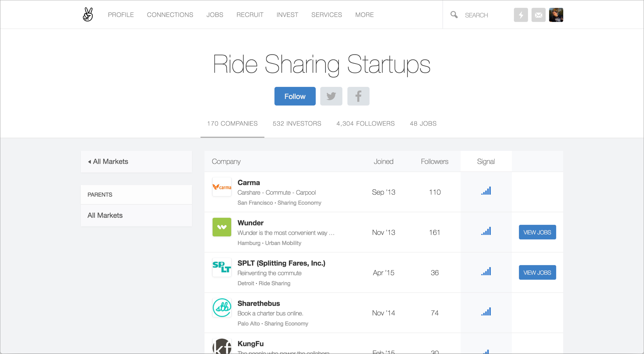
Task: Share on Facebook via f icon
Action: click(358, 96)
